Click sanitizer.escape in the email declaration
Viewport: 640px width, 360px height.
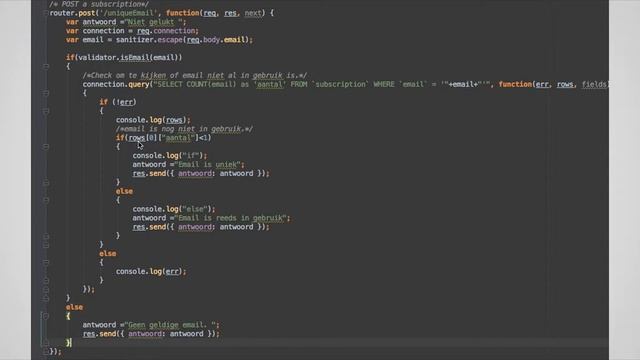[x=149, y=40]
